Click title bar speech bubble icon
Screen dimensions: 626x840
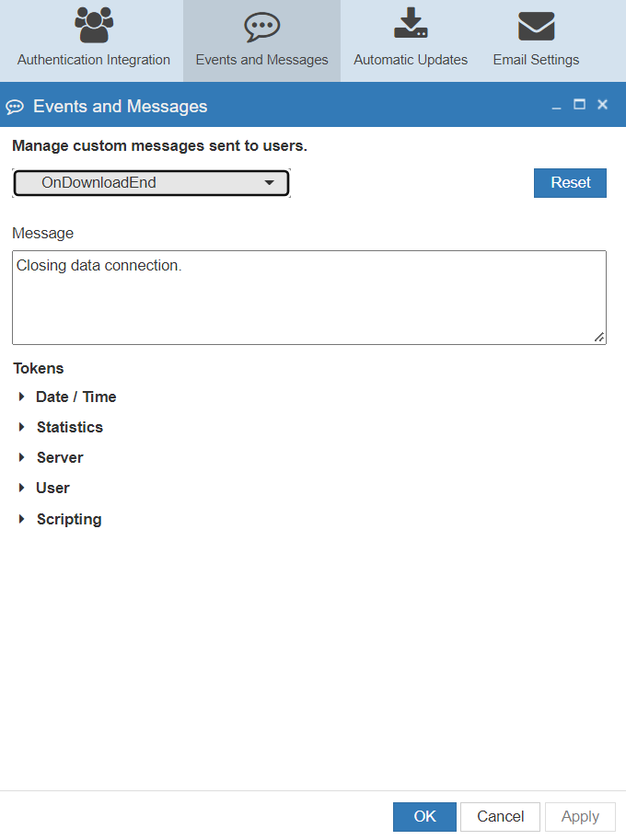click(15, 107)
